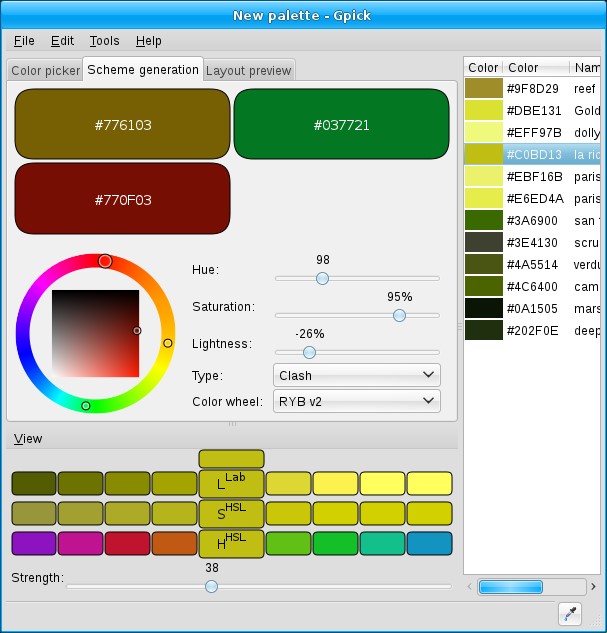Viewport: 607px width, 633px height.
Task: Click the Hue slider handle
Action: point(322,278)
